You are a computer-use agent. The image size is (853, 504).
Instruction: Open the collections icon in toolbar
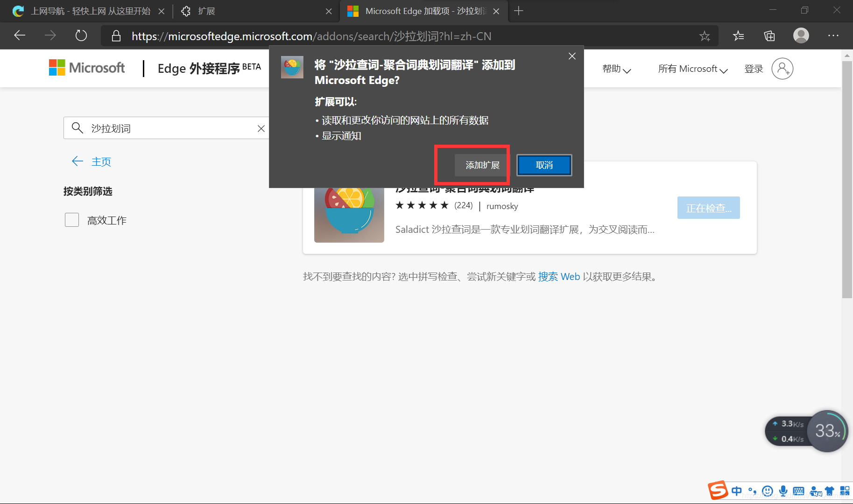[x=769, y=35]
